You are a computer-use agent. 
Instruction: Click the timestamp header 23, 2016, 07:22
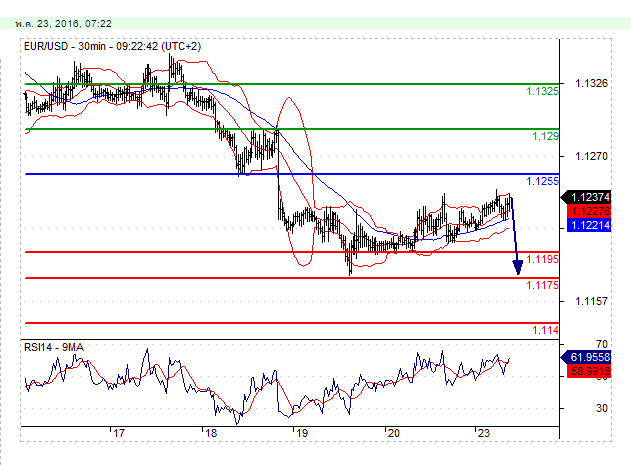point(64,24)
